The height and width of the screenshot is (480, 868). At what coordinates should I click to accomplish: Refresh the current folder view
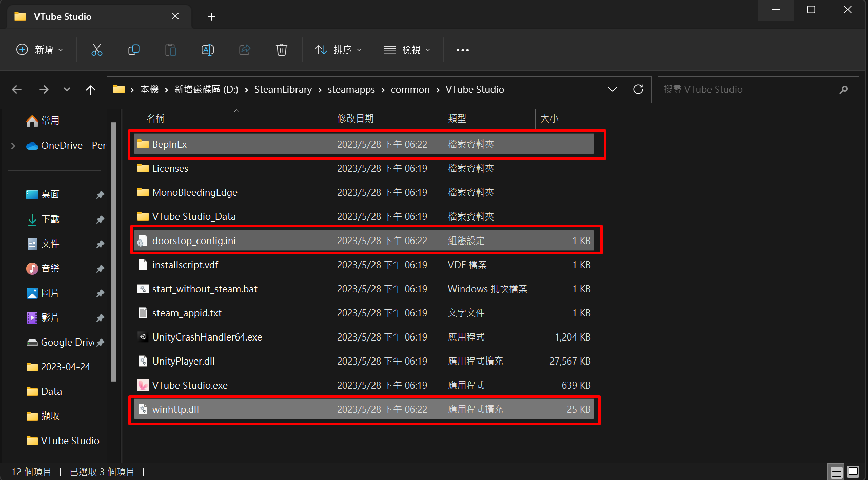(x=638, y=89)
